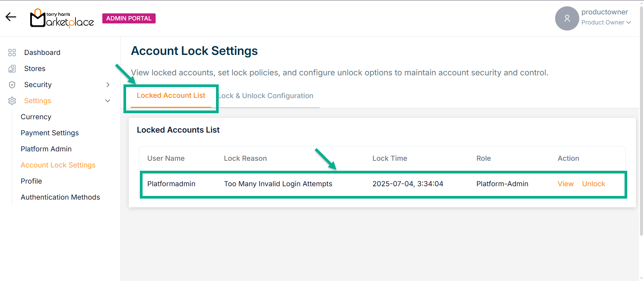Click the Marketplace logo
This screenshot has height=281, width=644.
click(x=62, y=18)
